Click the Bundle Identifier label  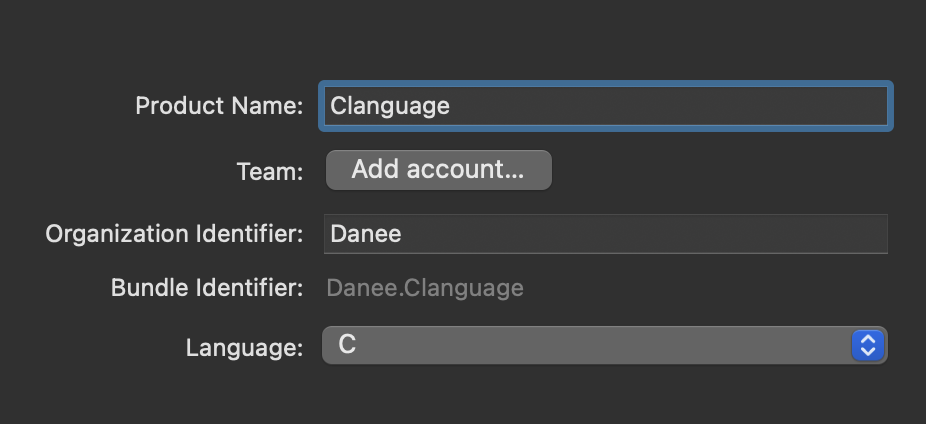[207, 289]
